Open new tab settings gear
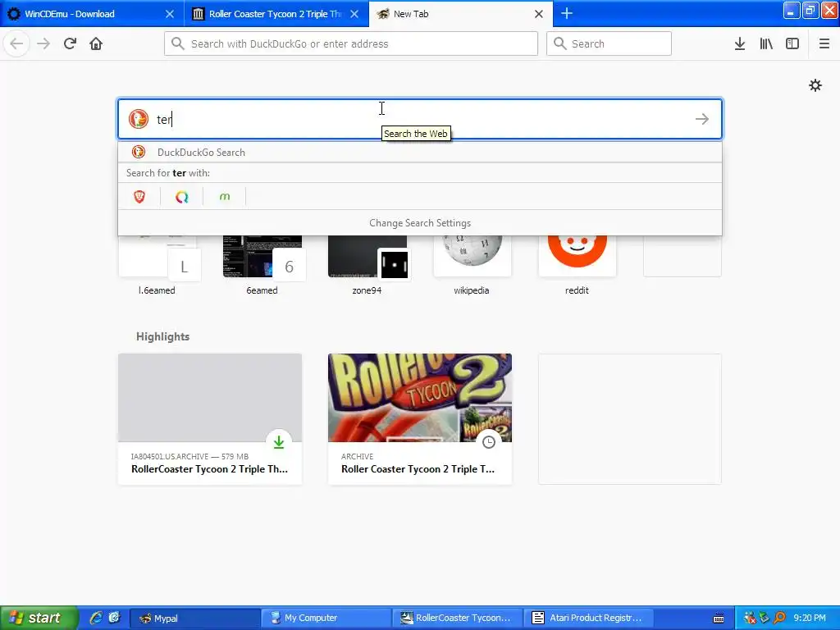Viewport: 840px width, 630px height. point(815,85)
